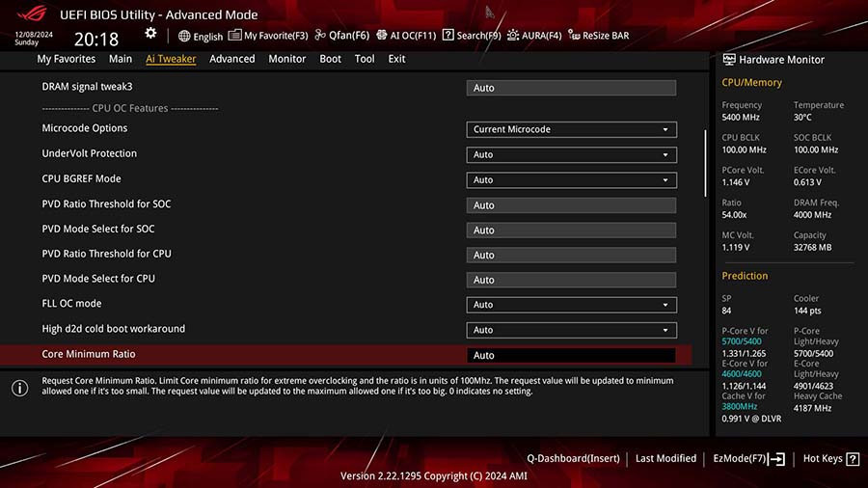Viewport: 868px width, 488px height.
Task: Click the EzMode exit arrow icon
Action: click(776, 459)
